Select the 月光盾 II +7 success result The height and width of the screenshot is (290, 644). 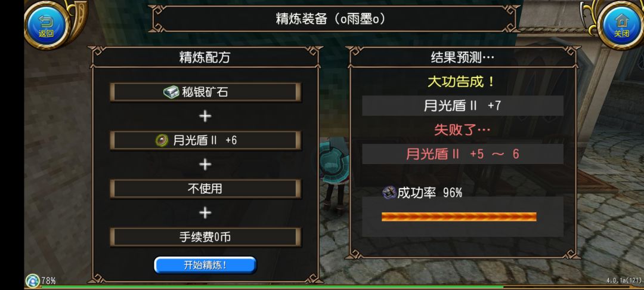463,106
